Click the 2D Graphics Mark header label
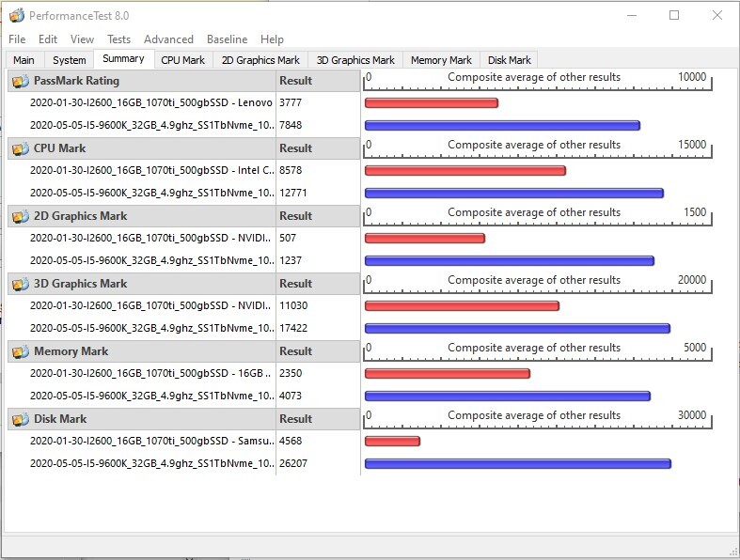Viewport: 740px width, 560px height. (x=80, y=216)
